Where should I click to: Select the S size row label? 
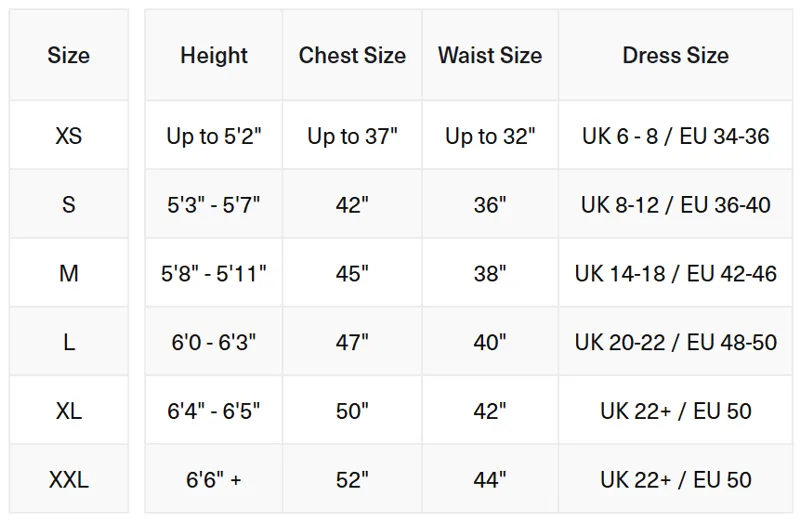(68, 205)
